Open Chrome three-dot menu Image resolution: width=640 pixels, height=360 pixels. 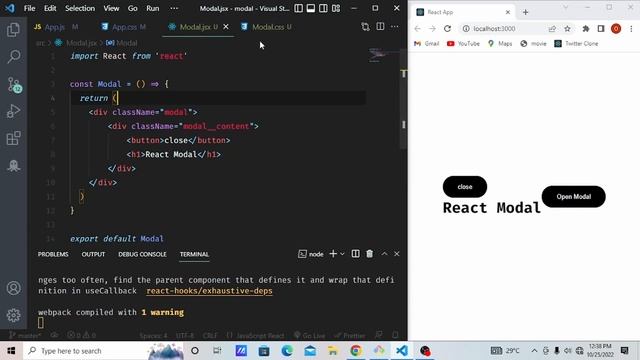click(631, 29)
